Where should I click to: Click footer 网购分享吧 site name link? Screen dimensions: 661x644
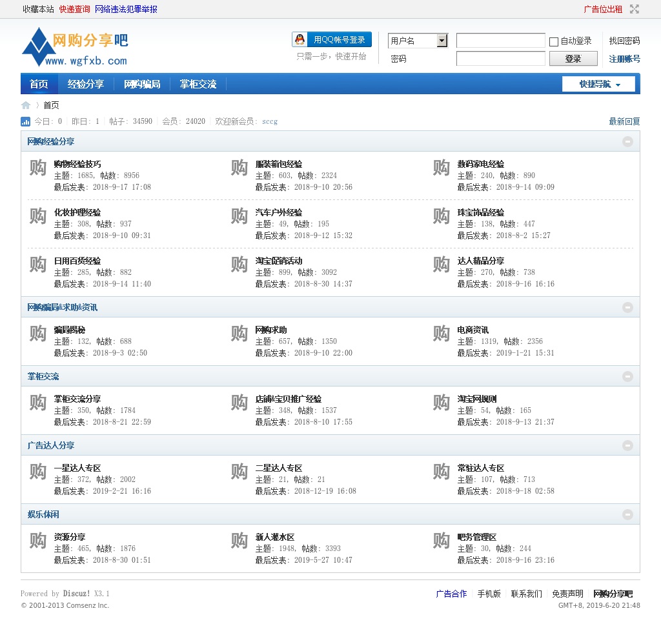(x=613, y=594)
